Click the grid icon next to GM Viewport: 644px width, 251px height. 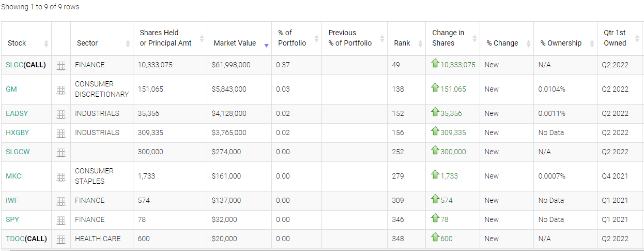point(61,90)
